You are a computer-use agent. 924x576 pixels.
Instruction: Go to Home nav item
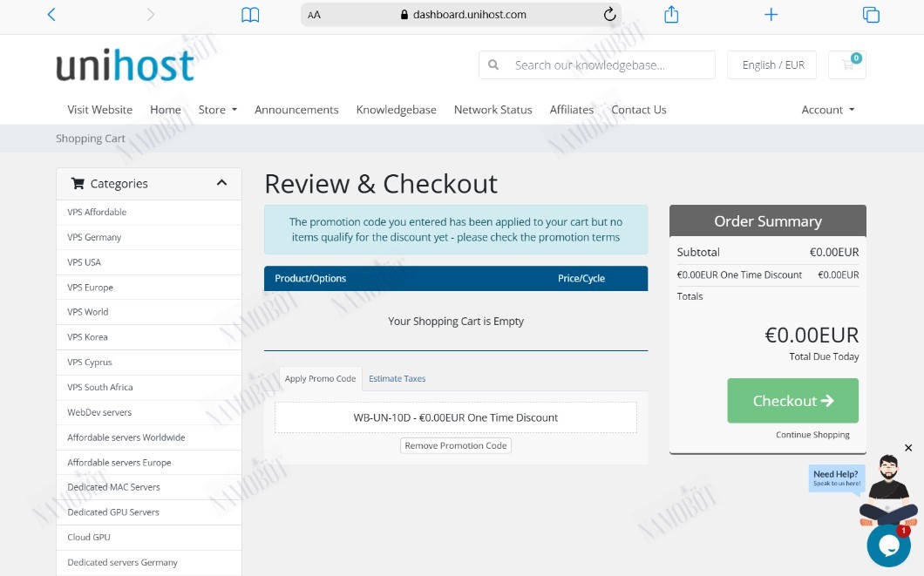click(166, 110)
